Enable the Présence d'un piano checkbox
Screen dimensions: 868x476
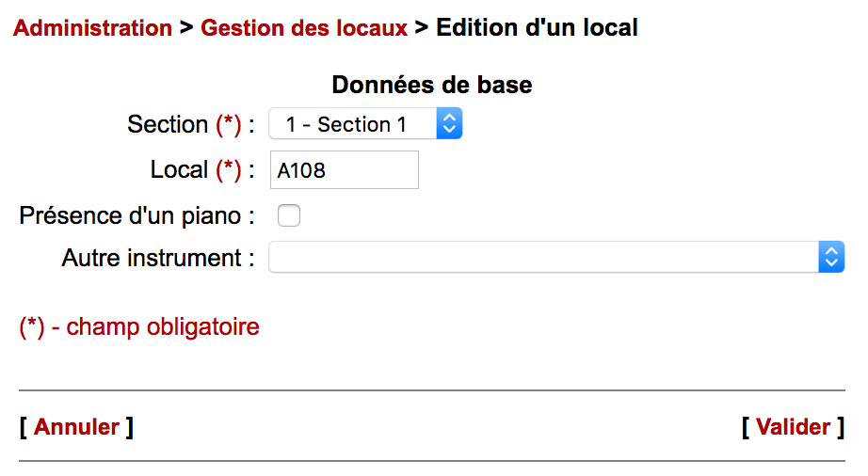[289, 216]
